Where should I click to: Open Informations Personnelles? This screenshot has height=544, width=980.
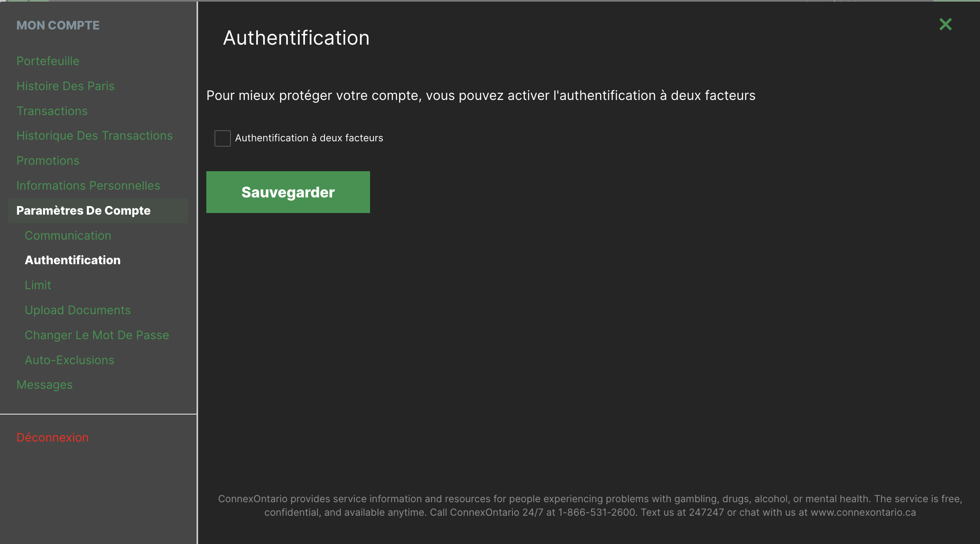88,185
